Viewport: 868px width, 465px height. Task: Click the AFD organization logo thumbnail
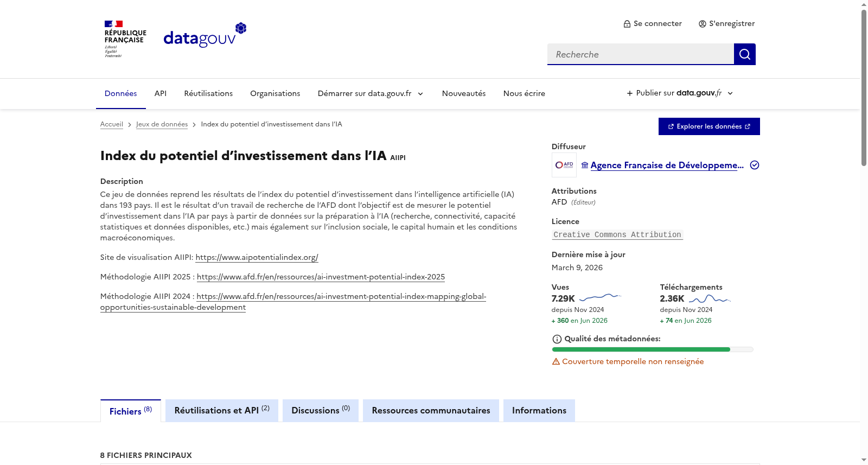[x=564, y=165]
